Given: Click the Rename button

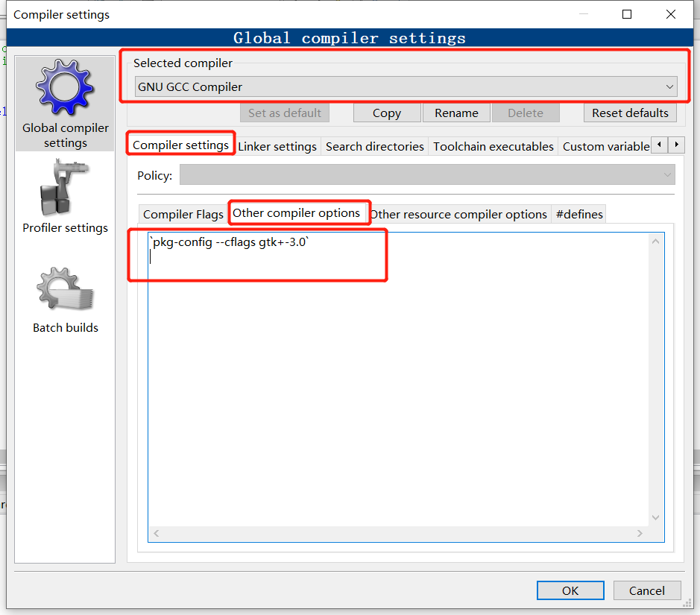Looking at the screenshot, I should 456,113.
